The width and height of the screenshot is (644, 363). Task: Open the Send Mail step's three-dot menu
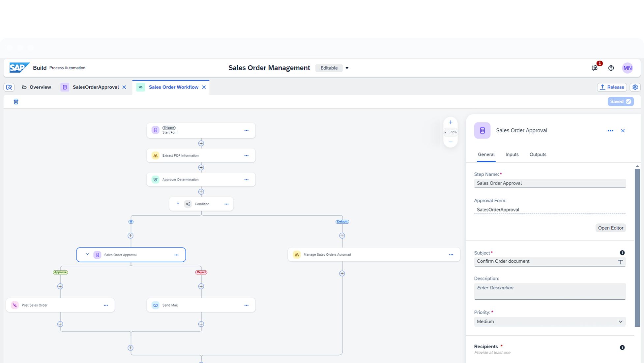click(x=246, y=305)
